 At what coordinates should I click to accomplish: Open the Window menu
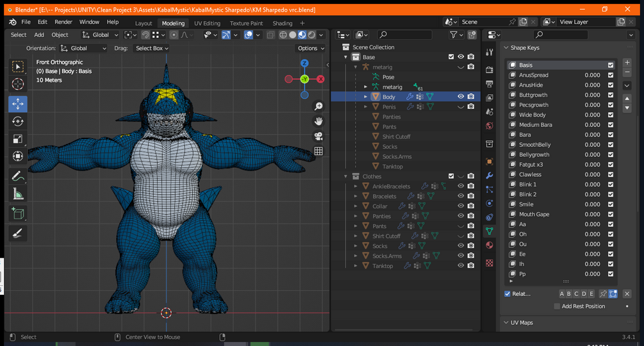pyautogui.click(x=89, y=22)
